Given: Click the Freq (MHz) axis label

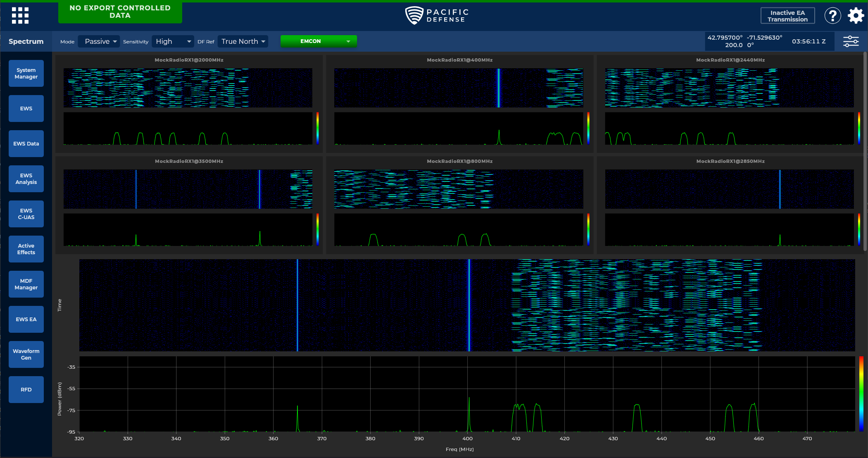Looking at the screenshot, I should 460,449.
